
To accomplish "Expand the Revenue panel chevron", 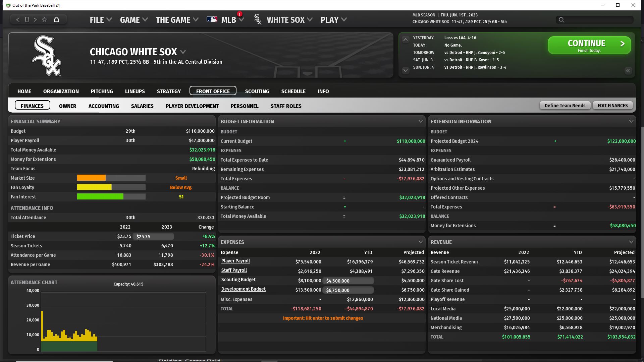I will point(631,242).
